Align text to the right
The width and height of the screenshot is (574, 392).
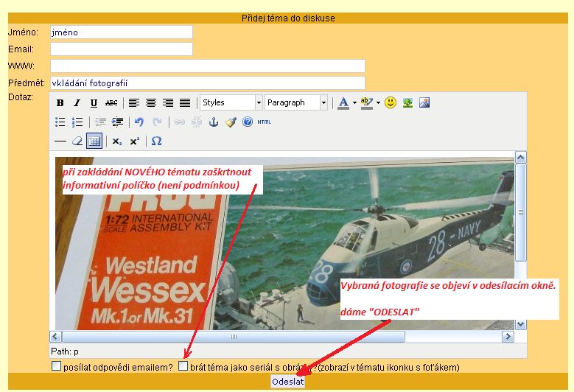[x=168, y=103]
